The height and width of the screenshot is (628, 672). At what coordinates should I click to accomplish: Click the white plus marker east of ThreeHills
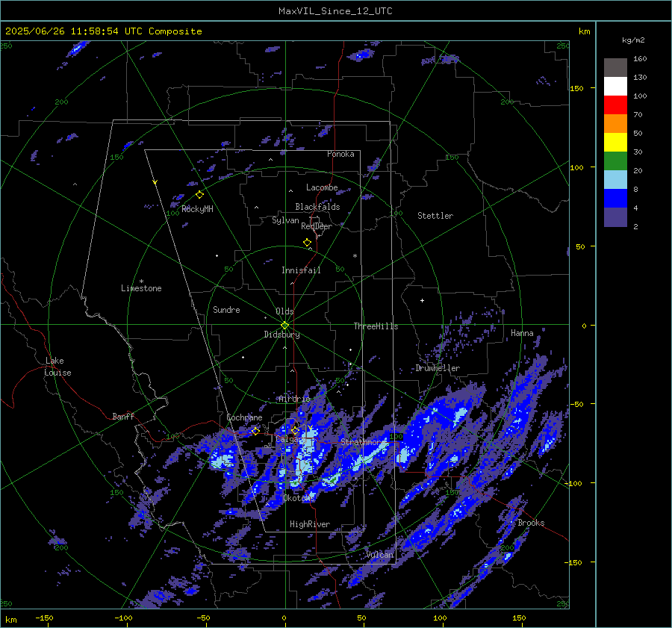422,300
